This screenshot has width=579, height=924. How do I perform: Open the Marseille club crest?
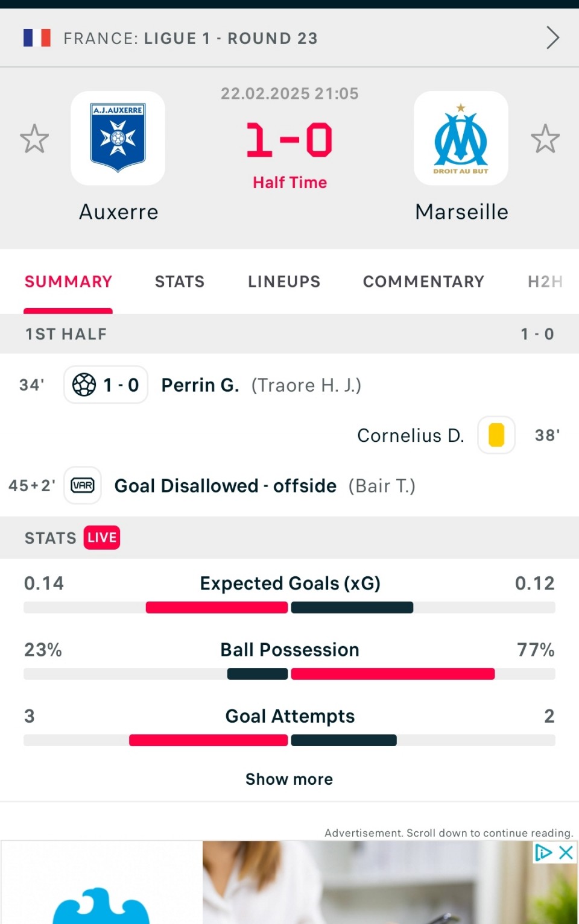click(461, 138)
